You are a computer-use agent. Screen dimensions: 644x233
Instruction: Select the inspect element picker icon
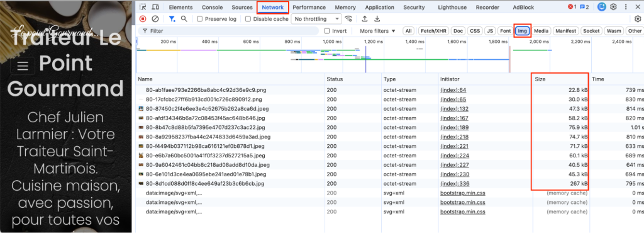pos(143,7)
